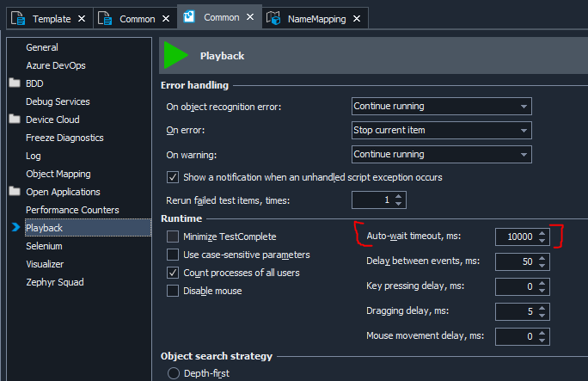
Task: Click the Template tab document icon
Action: coord(18,18)
